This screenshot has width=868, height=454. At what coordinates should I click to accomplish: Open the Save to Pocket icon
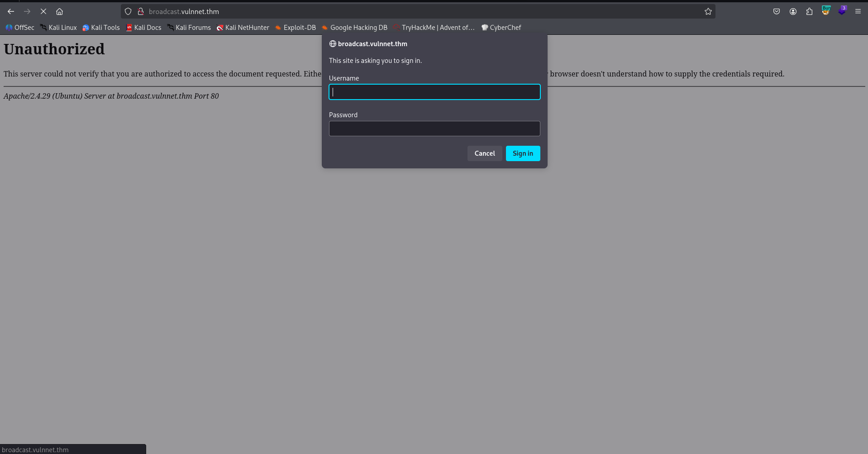(x=777, y=12)
